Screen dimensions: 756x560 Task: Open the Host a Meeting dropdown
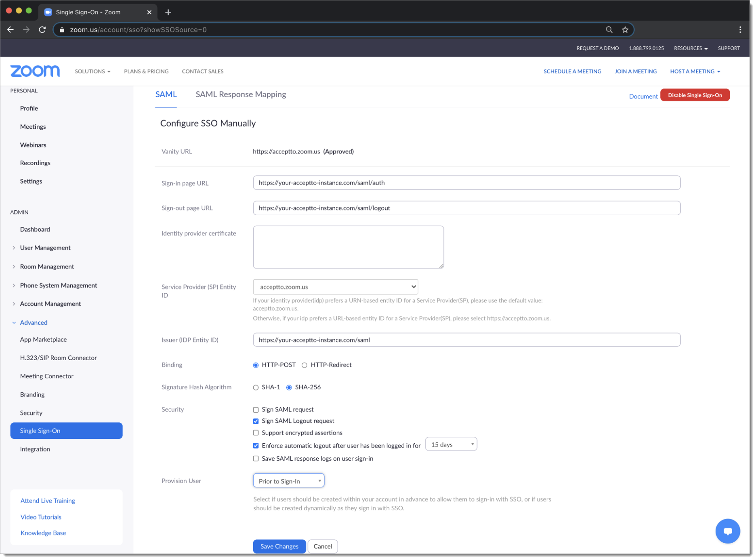click(x=695, y=71)
